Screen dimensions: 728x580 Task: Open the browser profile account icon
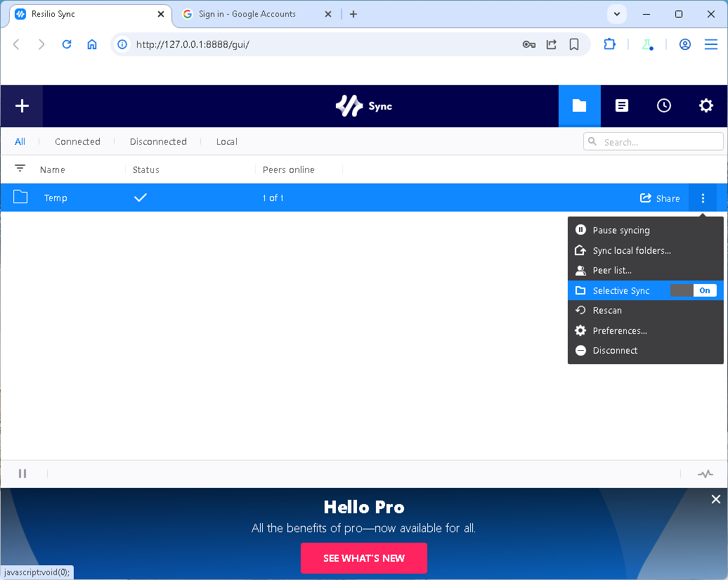(x=685, y=44)
